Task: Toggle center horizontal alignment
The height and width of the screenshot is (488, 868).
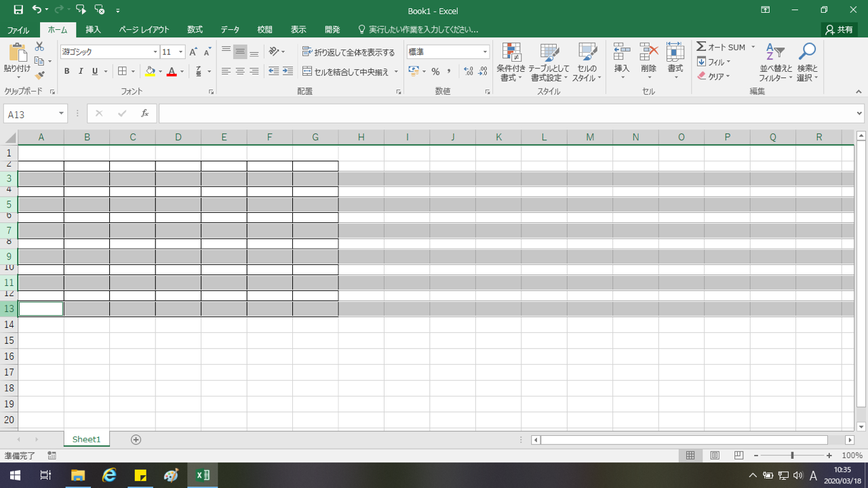Action: [x=240, y=71]
